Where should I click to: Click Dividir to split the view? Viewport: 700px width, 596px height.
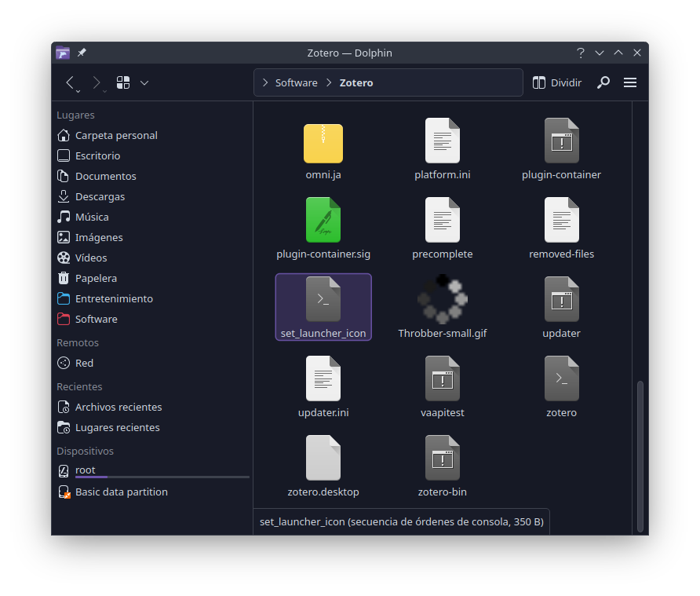tap(556, 82)
